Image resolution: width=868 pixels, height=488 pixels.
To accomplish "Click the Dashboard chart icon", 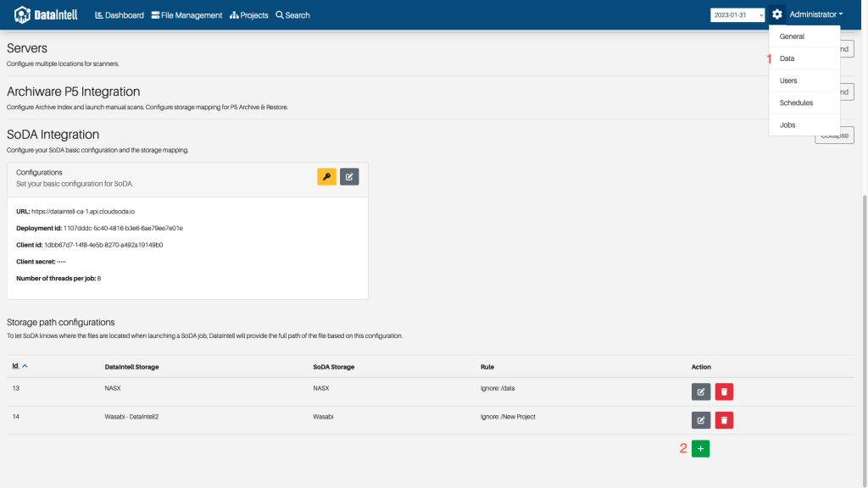I will click(x=99, y=15).
